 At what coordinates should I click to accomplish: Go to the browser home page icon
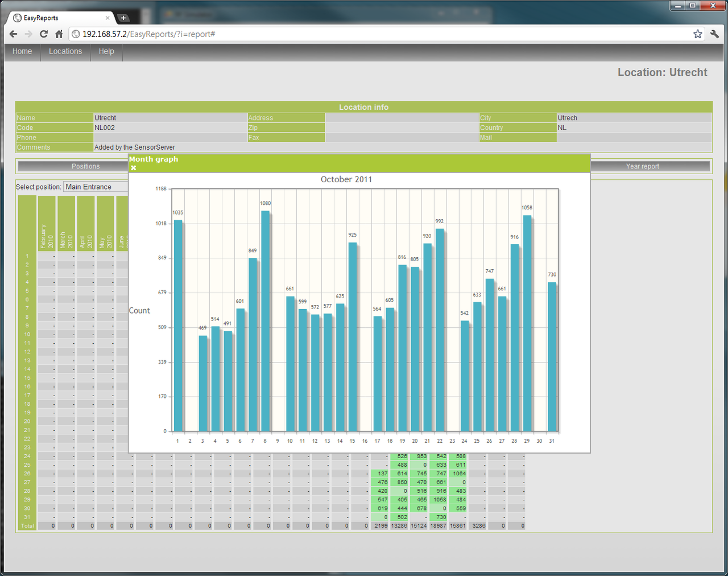point(59,34)
